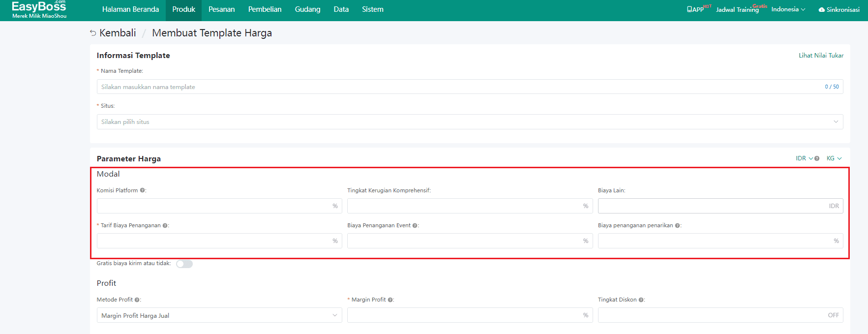This screenshot has width=868, height=334.
Task: Click help icon beside Tarif Biaya Penanganan
Action: pyautogui.click(x=165, y=226)
